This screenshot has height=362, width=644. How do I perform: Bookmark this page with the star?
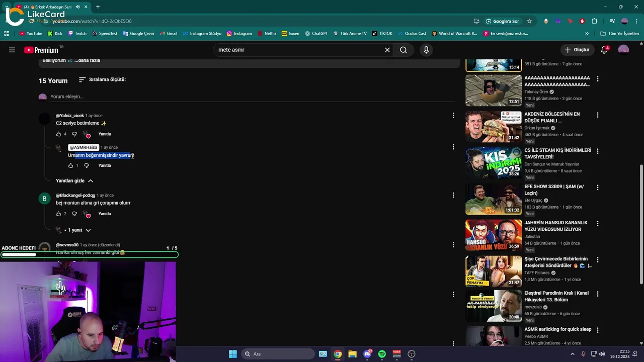click(x=529, y=21)
